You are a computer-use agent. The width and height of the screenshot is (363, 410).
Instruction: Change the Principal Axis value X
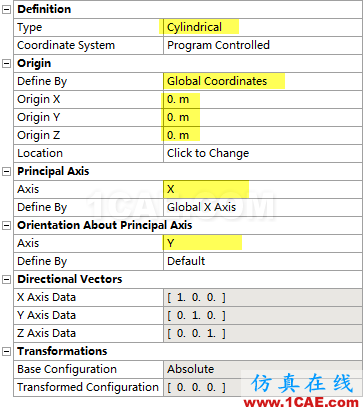click(263, 189)
